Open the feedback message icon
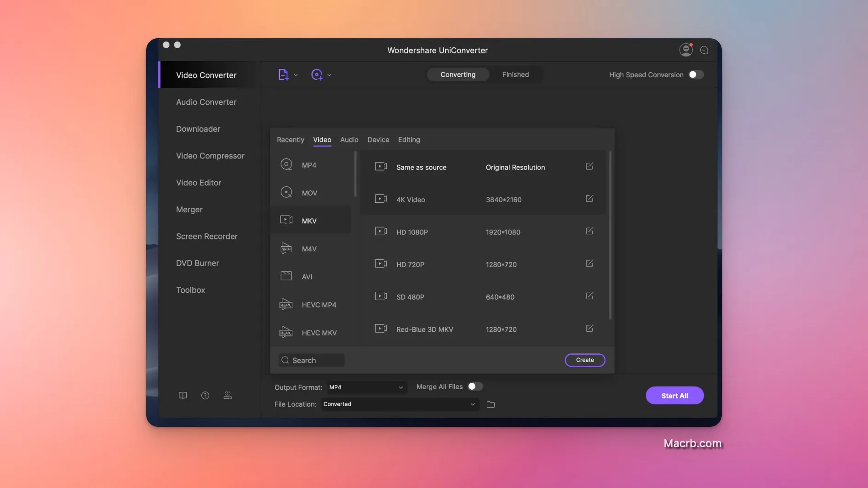 click(x=704, y=50)
